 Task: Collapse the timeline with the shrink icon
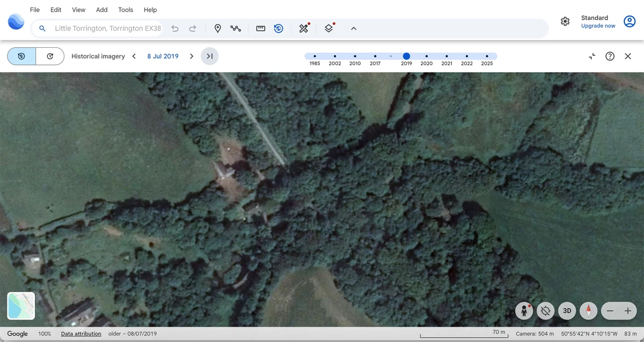(x=592, y=56)
